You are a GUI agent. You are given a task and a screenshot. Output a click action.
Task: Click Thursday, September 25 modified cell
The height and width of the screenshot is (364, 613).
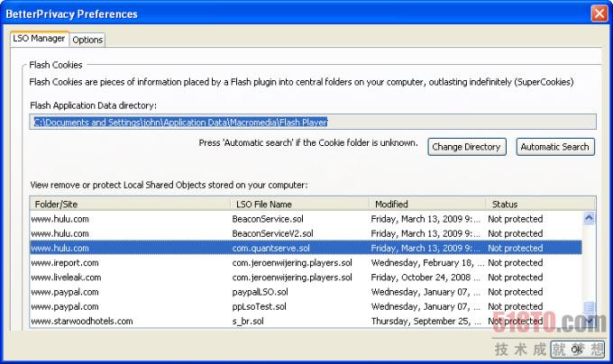(x=425, y=321)
